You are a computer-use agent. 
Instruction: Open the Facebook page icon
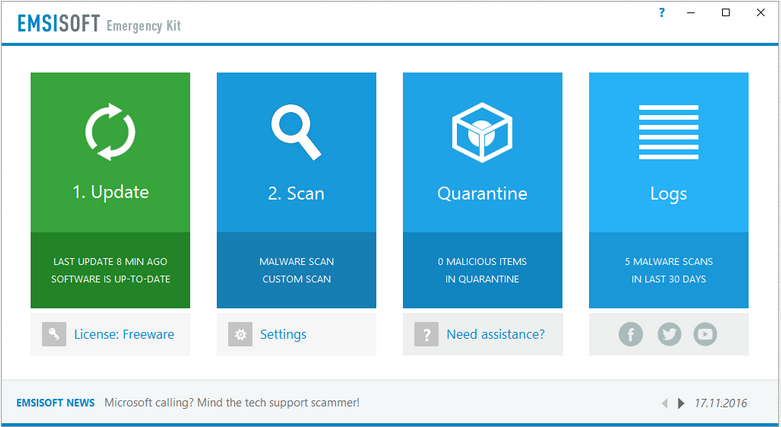[x=631, y=334]
